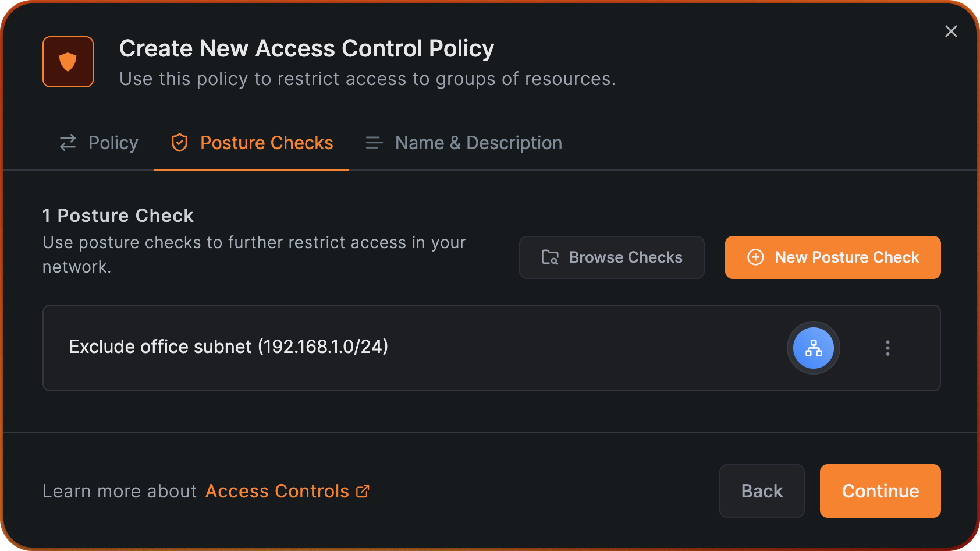
Task: Click the swap arrows icon beside Policy
Action: tap(68, 143)
